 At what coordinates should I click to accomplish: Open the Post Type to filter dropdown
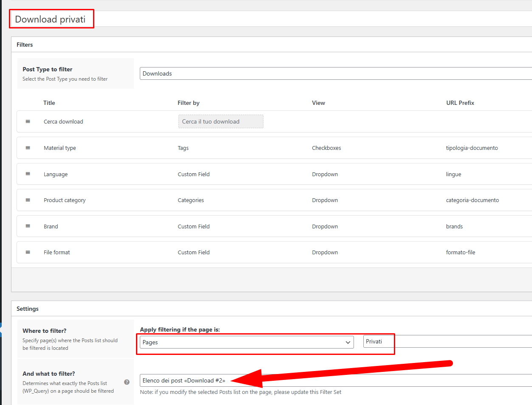pyautogui.click(x=336, y=73)
